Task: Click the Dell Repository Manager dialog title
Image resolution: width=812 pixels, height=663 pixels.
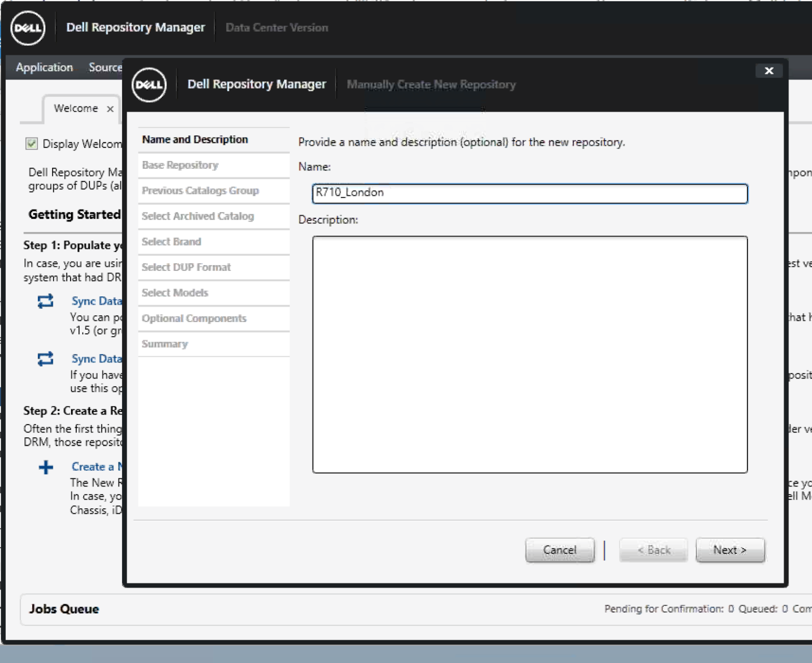Action: tap(257, 84)
